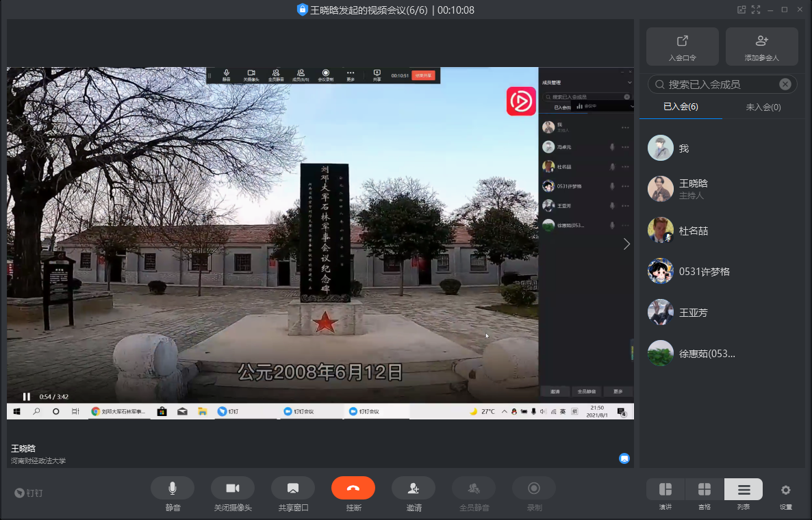Switch to 演讲 speaker layout

pyautogui.click(x=665, y=489)
